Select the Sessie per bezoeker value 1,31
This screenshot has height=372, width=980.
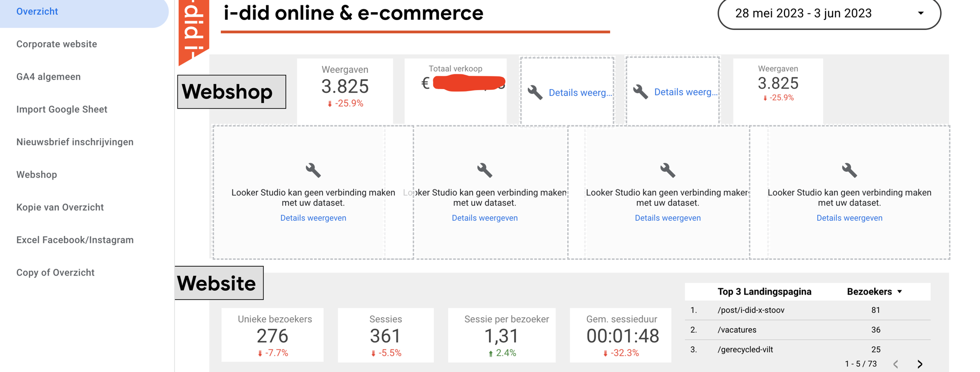[502, 336]
